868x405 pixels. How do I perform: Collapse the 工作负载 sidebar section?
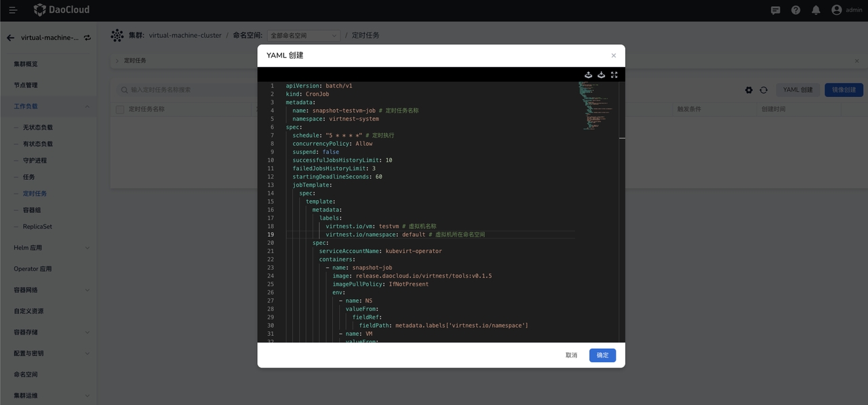tap(87, 107)
